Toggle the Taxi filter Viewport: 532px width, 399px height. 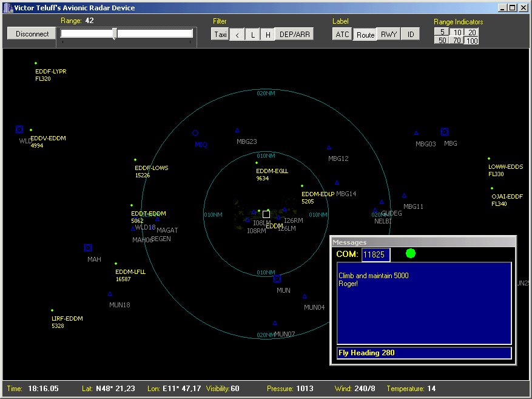(x=220, y=35)
